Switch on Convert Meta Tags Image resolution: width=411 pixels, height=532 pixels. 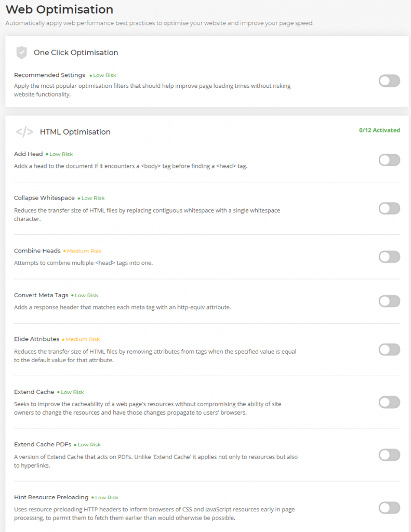(x=389, y=301)
